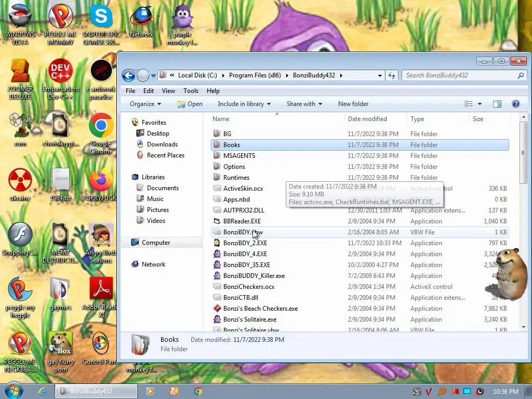Open the Edit menu
The image size is (532, 399).
coord(148,91)
